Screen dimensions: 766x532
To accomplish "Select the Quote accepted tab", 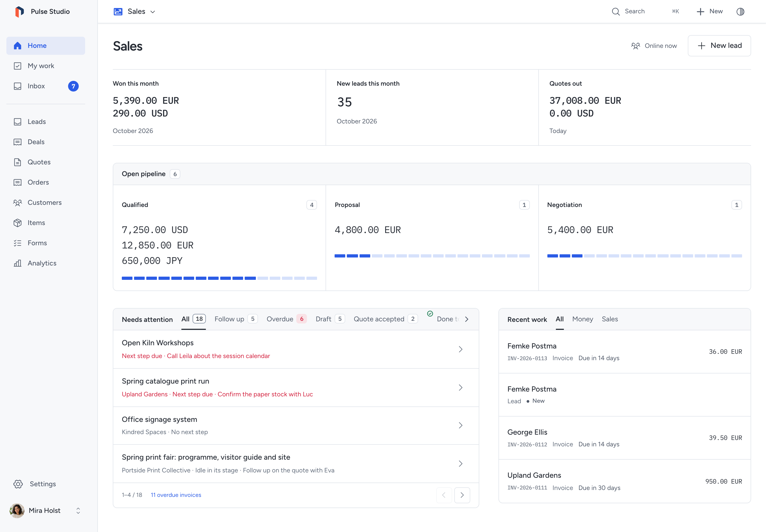I will pos(386,319).
